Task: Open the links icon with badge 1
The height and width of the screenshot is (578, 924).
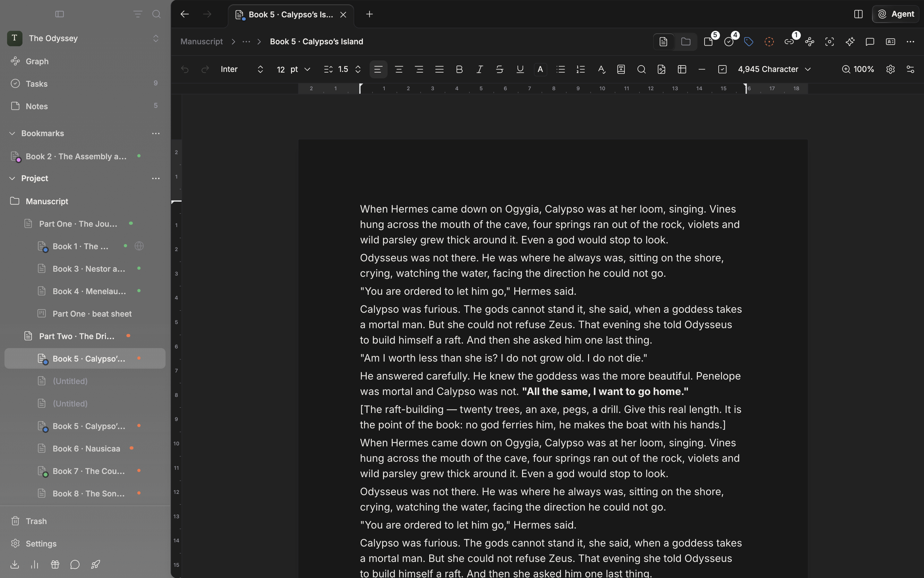Action: click(x=789, y=42)
